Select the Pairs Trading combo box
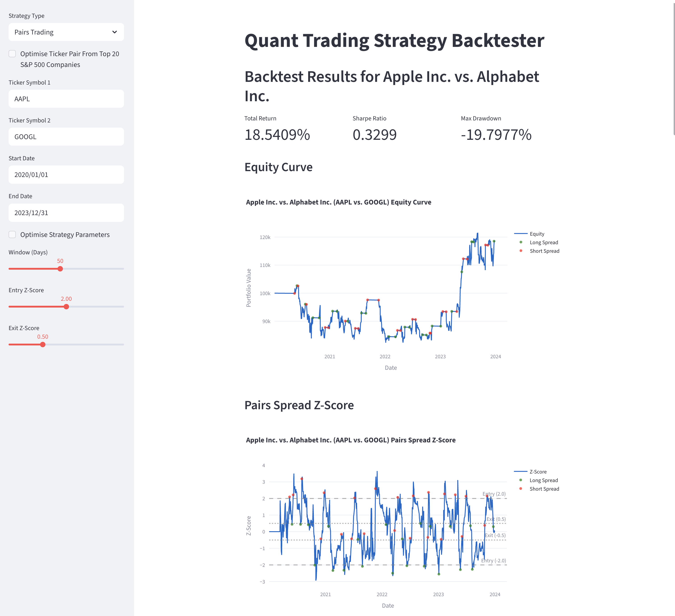 tap(60, 32)
